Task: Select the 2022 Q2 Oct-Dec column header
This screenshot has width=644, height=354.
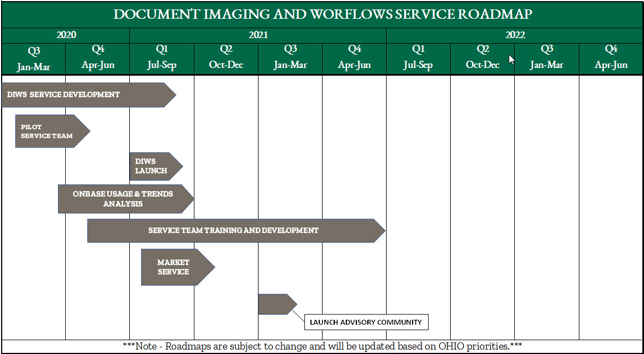Action: [x=482, y=57]
